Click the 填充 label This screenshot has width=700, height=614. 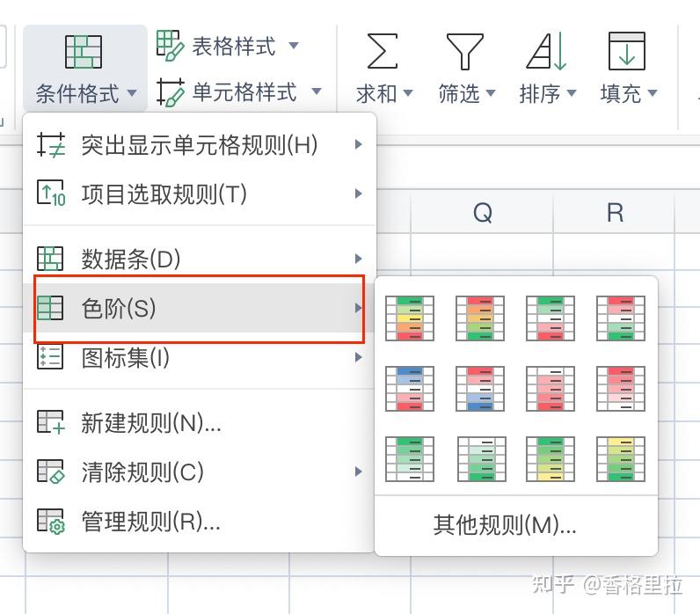(x=621, y=94)
